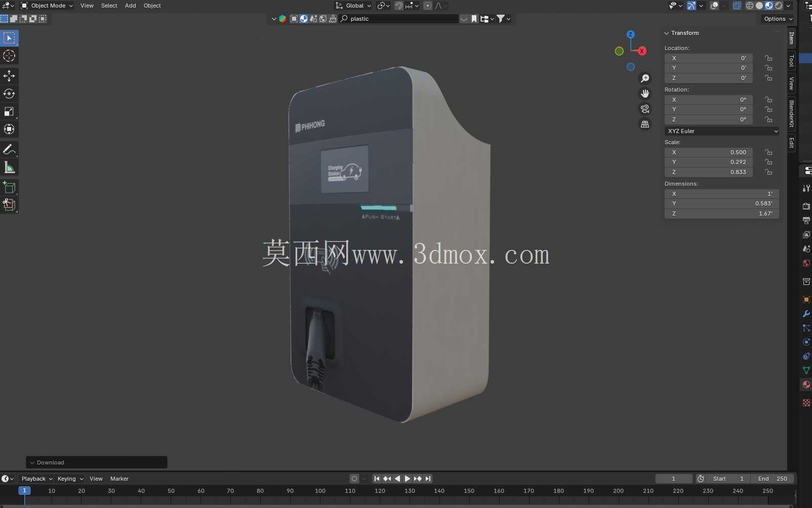Viewport: 812px width, 508px height.
Task: Click the Dimensions Z value field
Action: [x=721, y=214]
